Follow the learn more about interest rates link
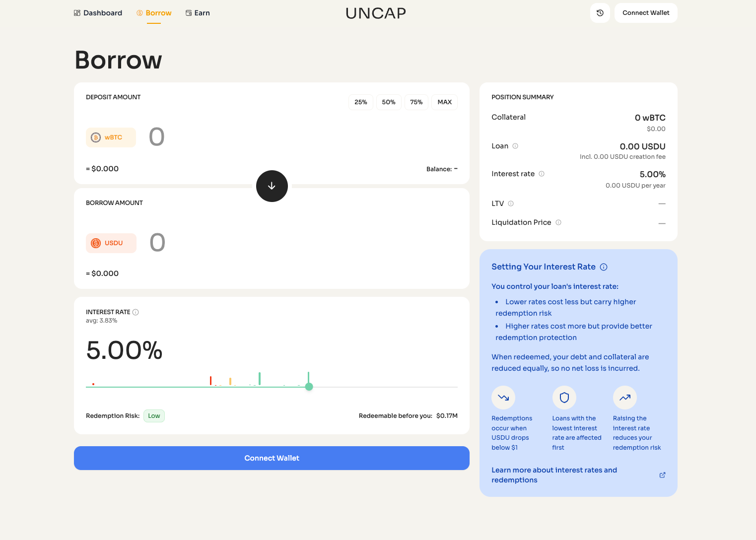 click(x=554, y=474)
